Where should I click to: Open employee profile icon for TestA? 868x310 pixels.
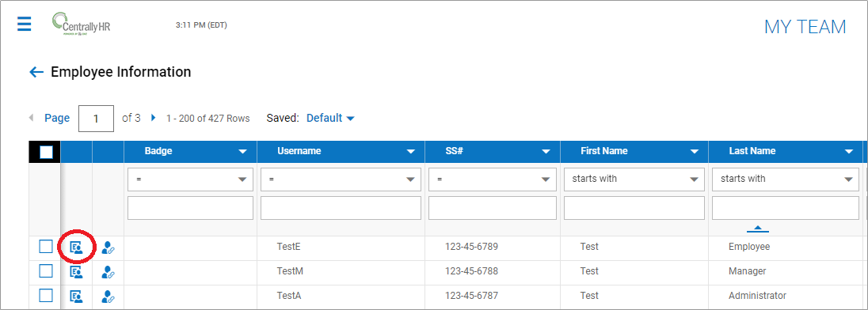76,297
